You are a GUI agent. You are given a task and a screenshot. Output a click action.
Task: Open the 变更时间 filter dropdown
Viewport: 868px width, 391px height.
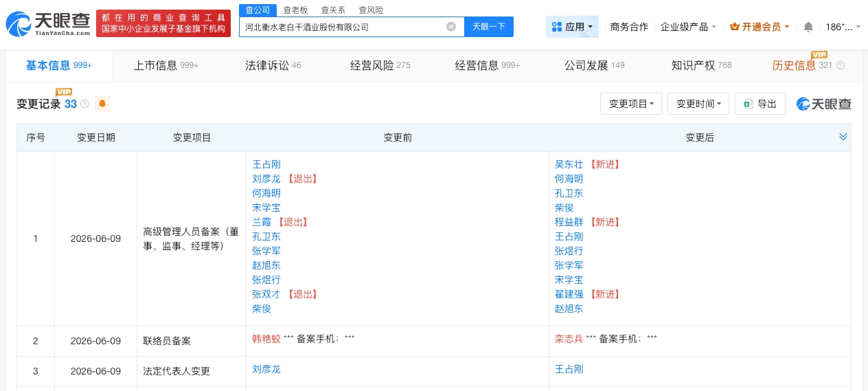pos(698,104)
